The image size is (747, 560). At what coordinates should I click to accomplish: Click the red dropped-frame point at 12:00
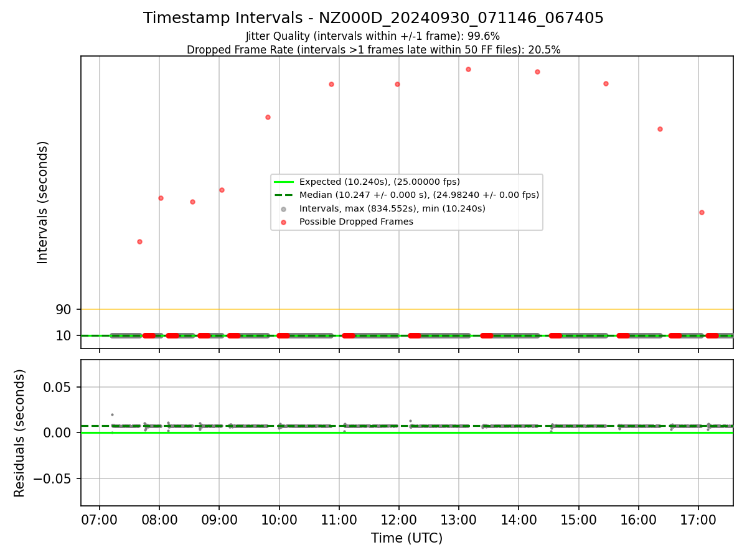coord(397,84)
